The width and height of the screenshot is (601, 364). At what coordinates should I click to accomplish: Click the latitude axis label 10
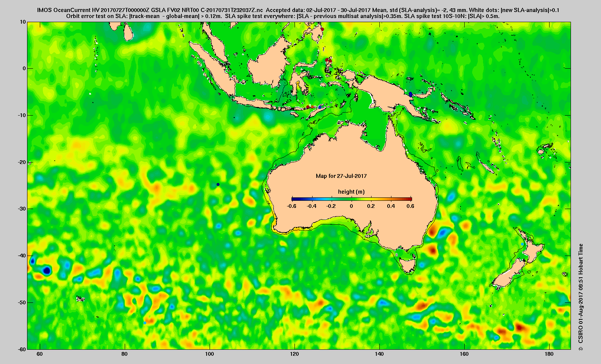click(x=23, y=22)
